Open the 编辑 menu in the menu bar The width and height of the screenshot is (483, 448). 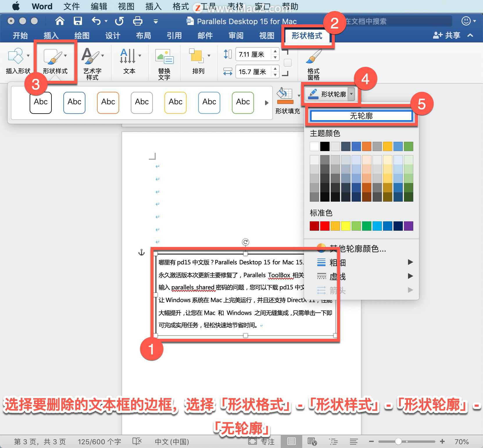click(99, 6)
